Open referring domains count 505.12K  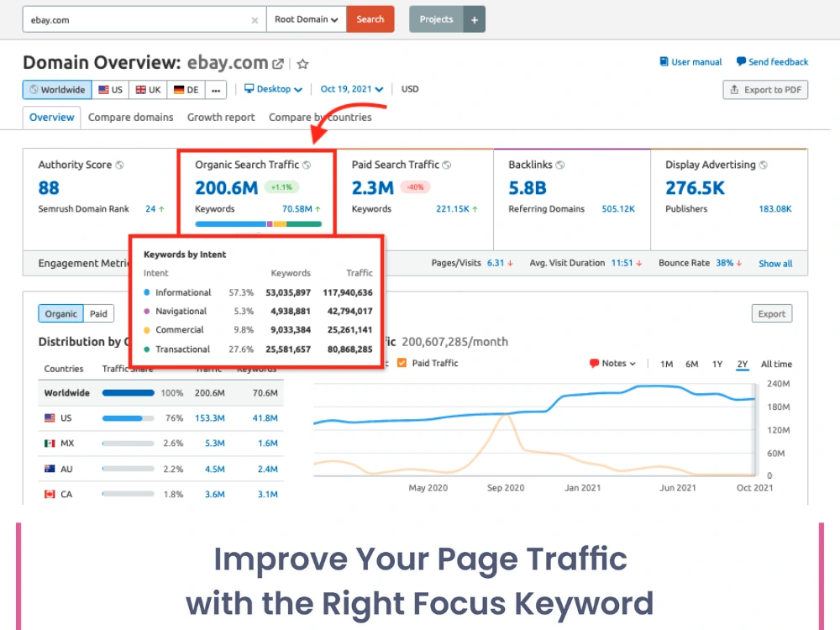[618, 209]
